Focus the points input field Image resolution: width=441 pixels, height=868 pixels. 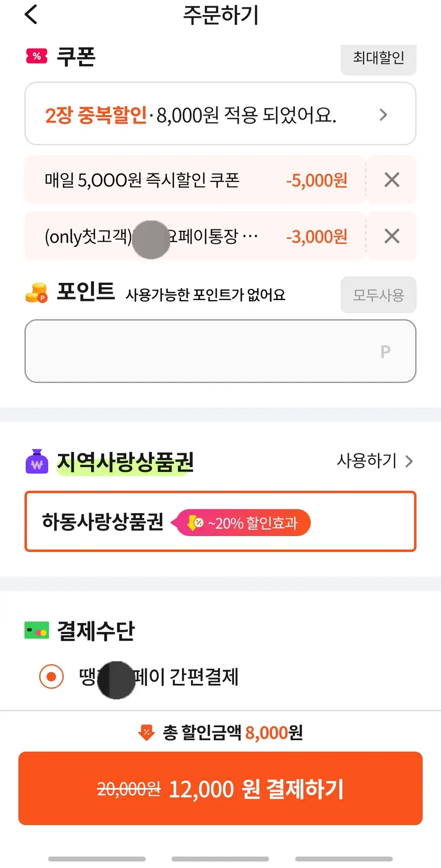click(220, 351)
